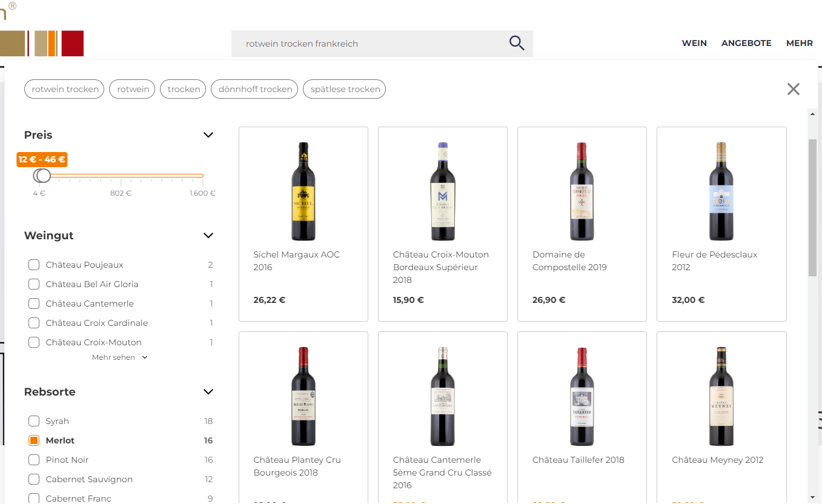Select the 'spätlese trocken' suggestion chip
Viewport: 822px width, 504px height.
coord(345,89)
